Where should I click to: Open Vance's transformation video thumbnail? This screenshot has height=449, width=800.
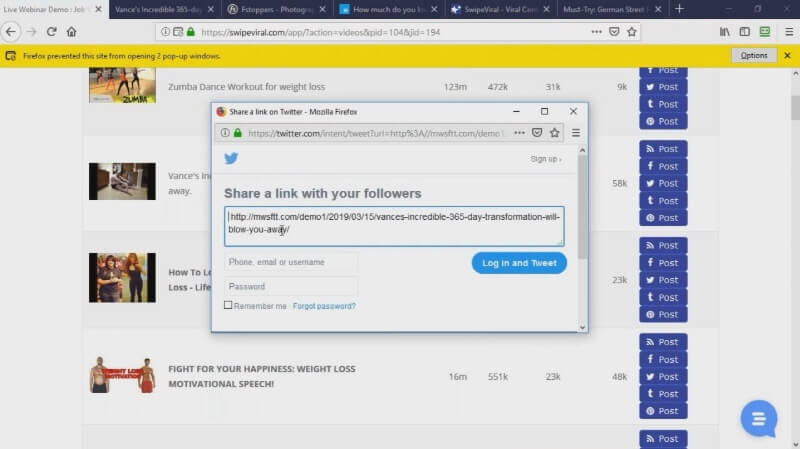[x=122, y=181]
